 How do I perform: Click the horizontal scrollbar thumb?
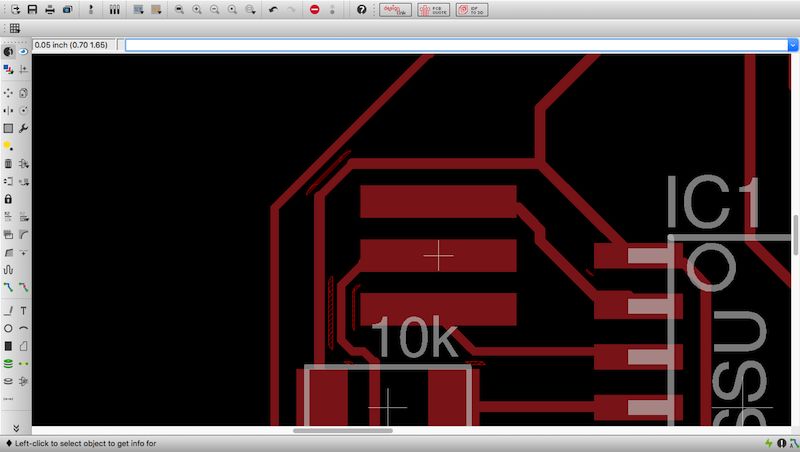(x=343, y=431)
